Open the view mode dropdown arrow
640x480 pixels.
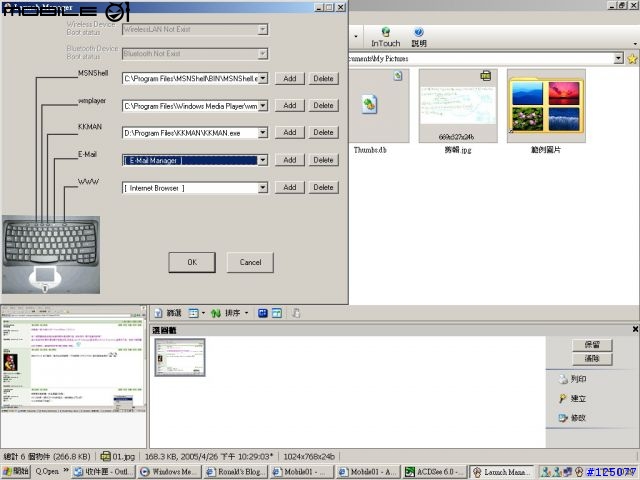coord(203,313)
